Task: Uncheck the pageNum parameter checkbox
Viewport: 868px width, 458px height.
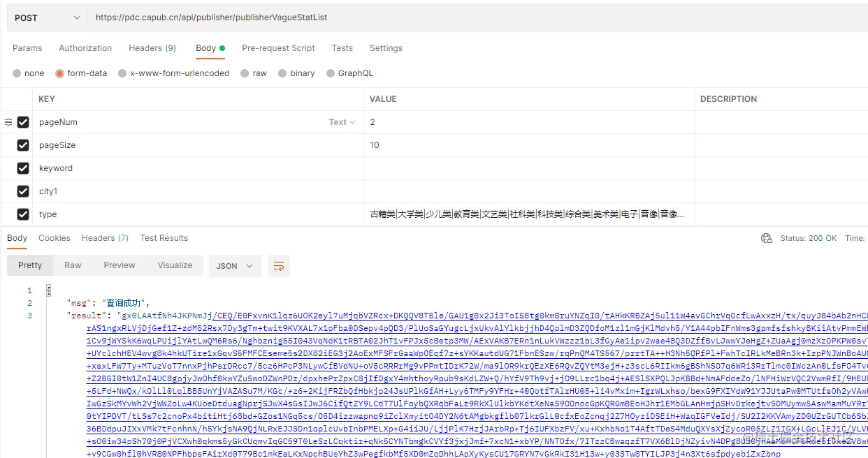Action: coord(23,121)
